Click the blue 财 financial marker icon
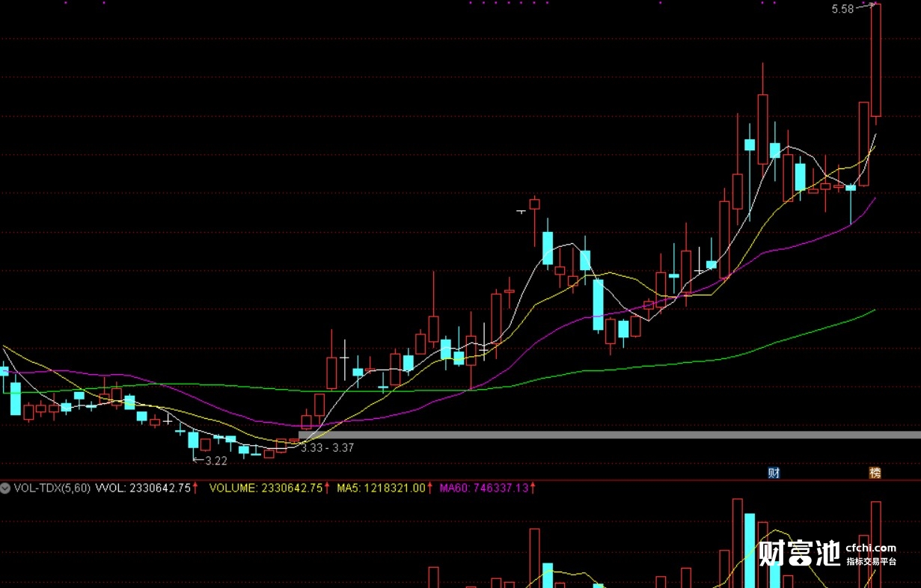 [x=774, y=473]
